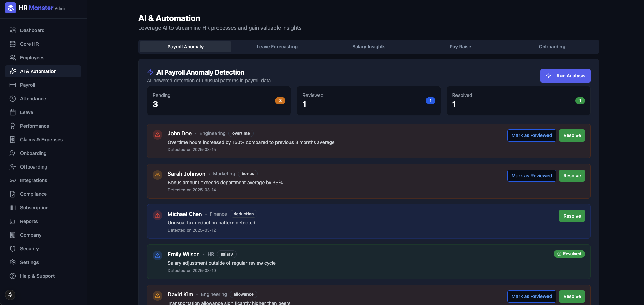
Task: Click the bonus tag on Sarah Johnson
Action: click(x=248, y=174)
